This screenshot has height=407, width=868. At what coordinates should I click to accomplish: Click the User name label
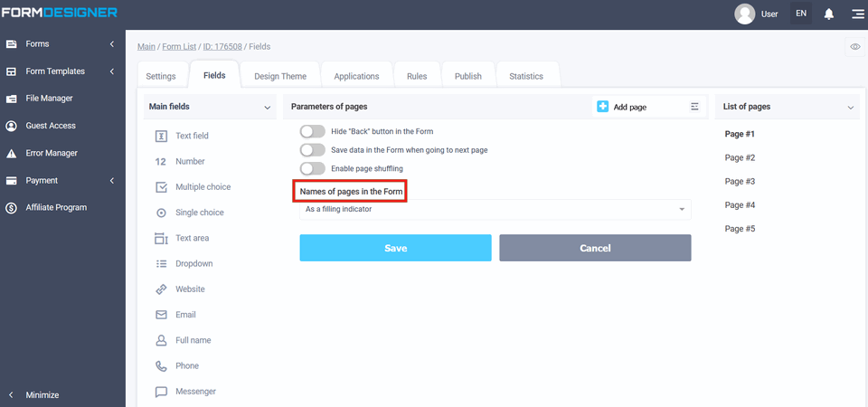pos(769,14)
